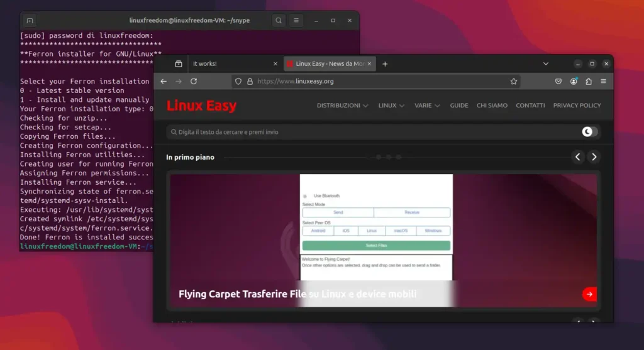This screenshot has width=644, height=350.
Task: Click the terminal line "Checking for unzip..."
Action: [x=64, y=118]
